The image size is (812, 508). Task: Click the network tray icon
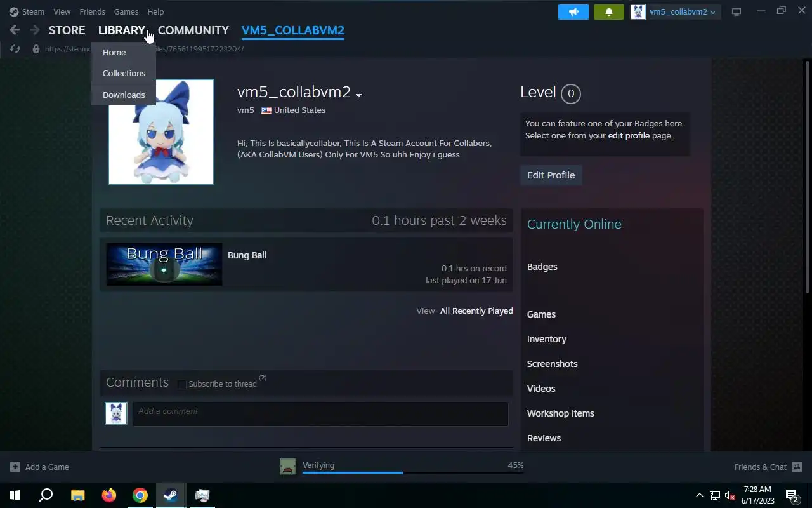[715, 495]
